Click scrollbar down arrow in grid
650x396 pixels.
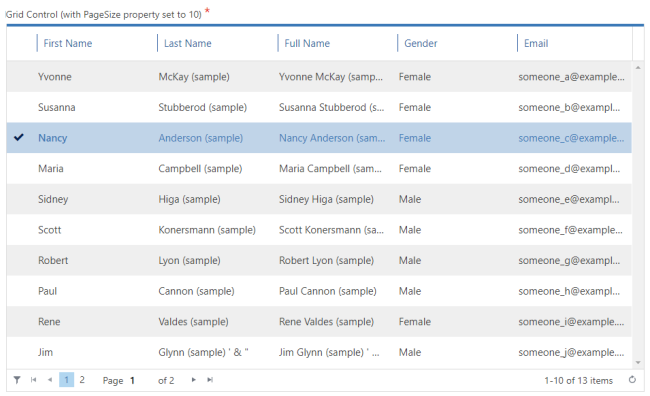point(638,363)
